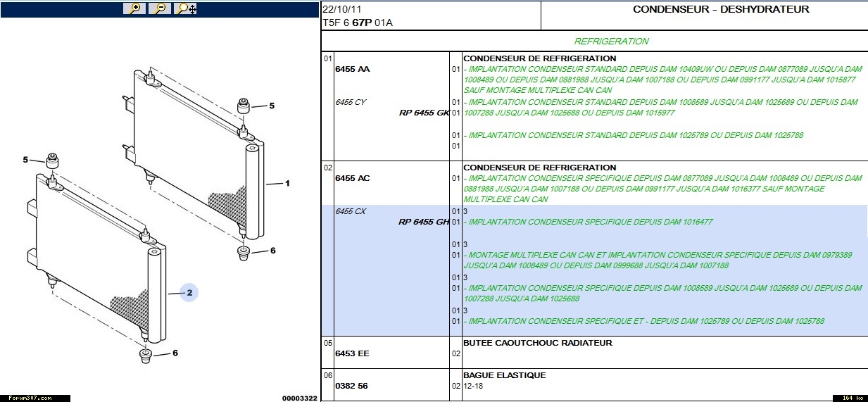Click callout 5 at the far left of diagram
868x402 pixels.
point(25,160)
